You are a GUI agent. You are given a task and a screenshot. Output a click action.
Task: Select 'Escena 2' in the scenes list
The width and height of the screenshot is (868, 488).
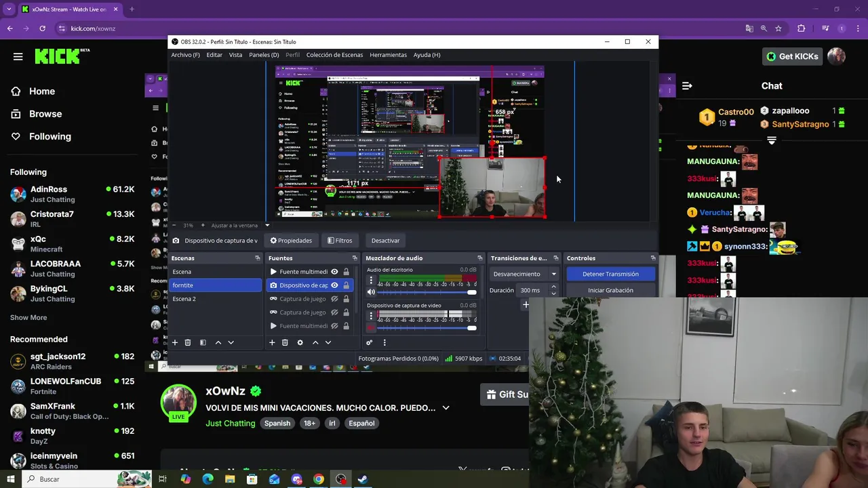point(216,299)
